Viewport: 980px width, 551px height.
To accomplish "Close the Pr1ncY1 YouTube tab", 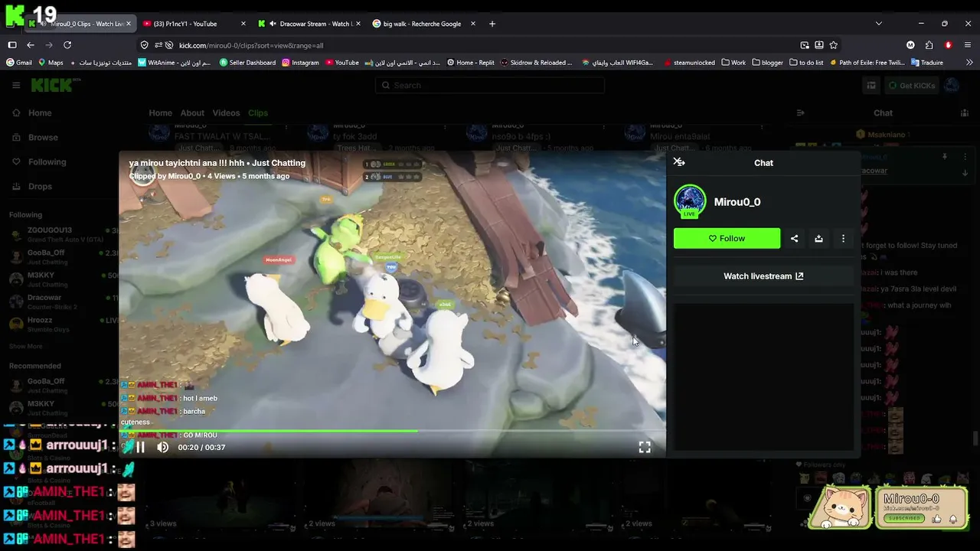I will click(243, 24).
